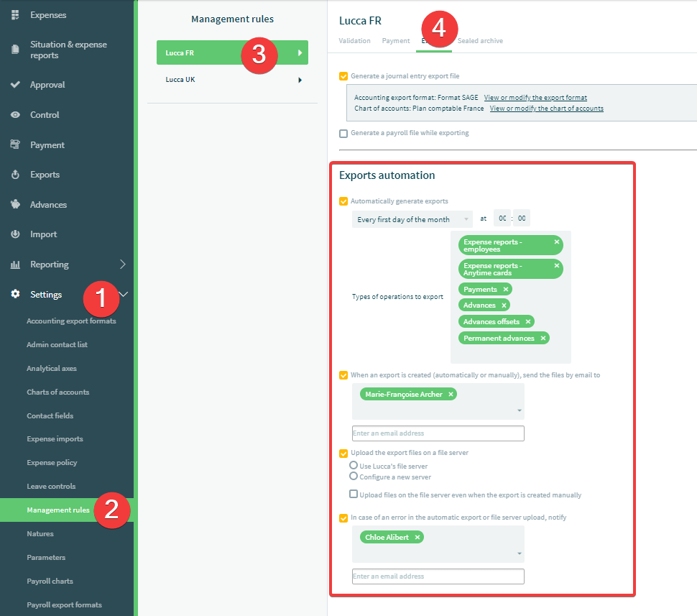The image size is (697, 616).
Task: Open Management rules in Settings menu
Action: coord(58,510)
